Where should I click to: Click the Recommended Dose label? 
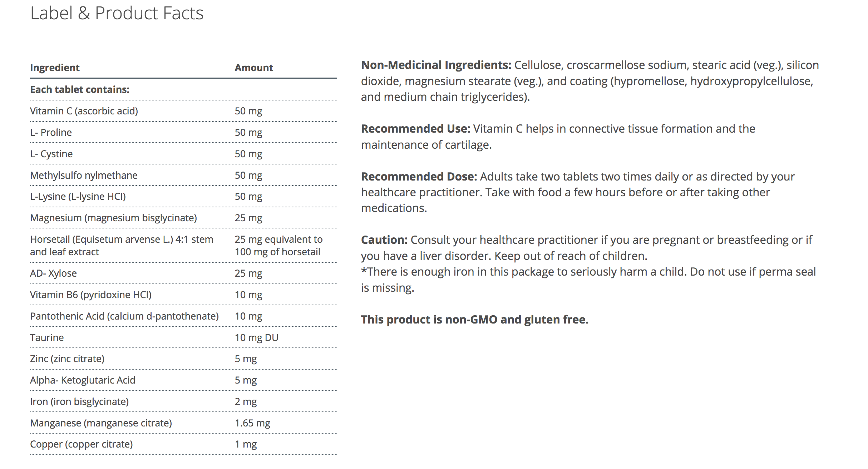click(x=419, y=177)
